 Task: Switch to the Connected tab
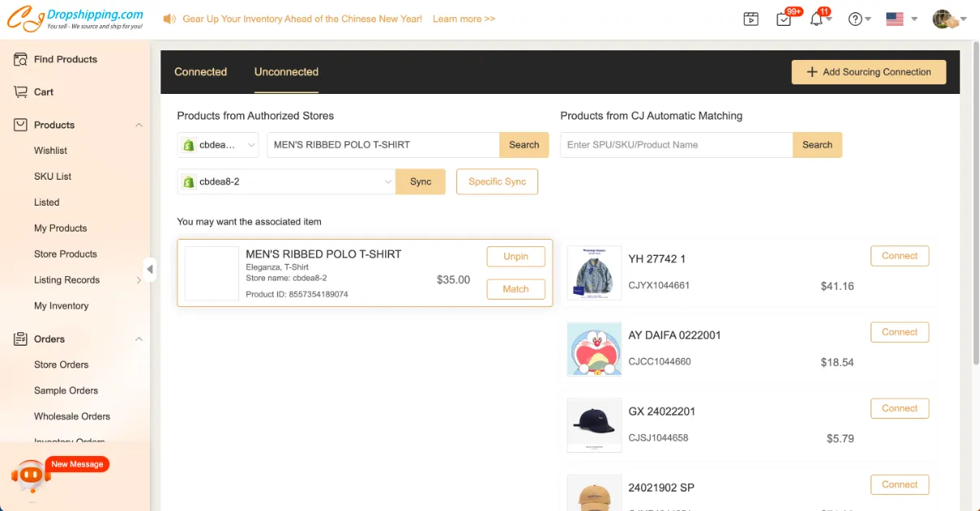tap(200, 72)
